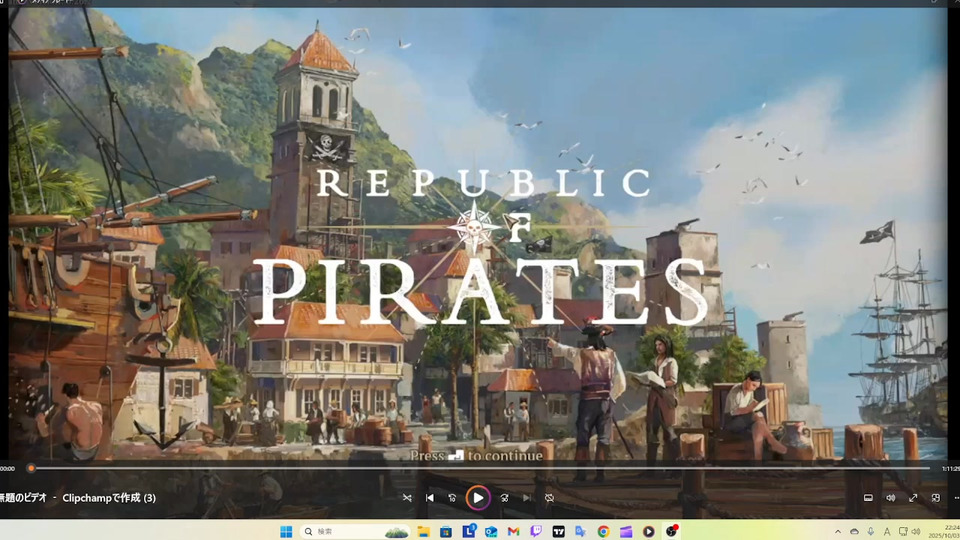960x540 pixels.
Task: Click the OneDrive cloud tray icon
Action: click(x=854, y=531)
